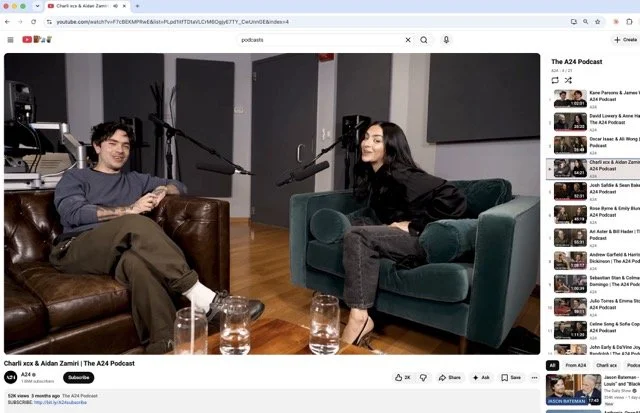640x413 pixels.
Task: Start voice search with the microphone
Action: pos(446,40)
